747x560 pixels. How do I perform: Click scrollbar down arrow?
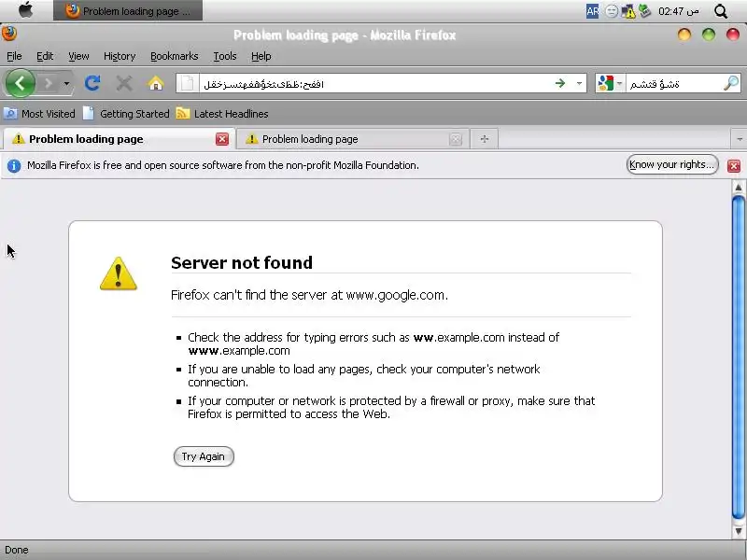click(x=739, y=531)
